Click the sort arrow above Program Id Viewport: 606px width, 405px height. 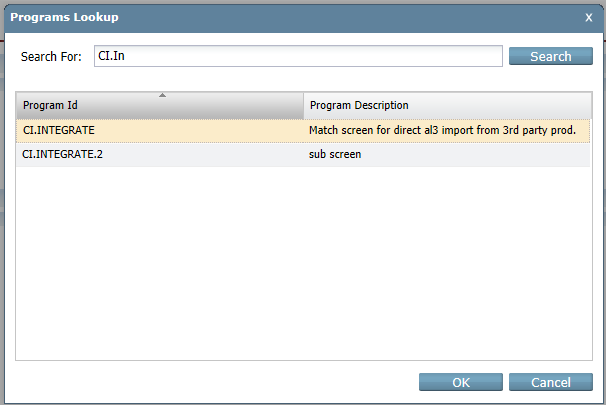162,95
